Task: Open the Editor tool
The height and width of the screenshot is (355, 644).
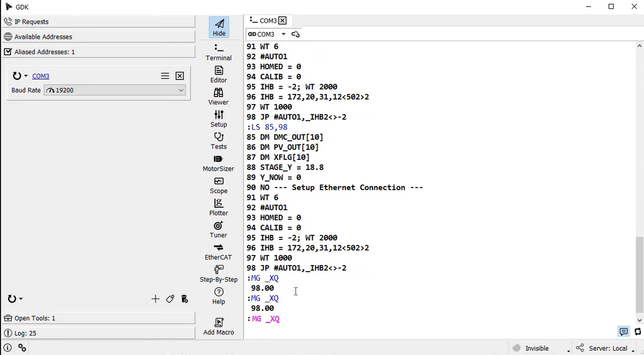Action: [x=218, y=74]
